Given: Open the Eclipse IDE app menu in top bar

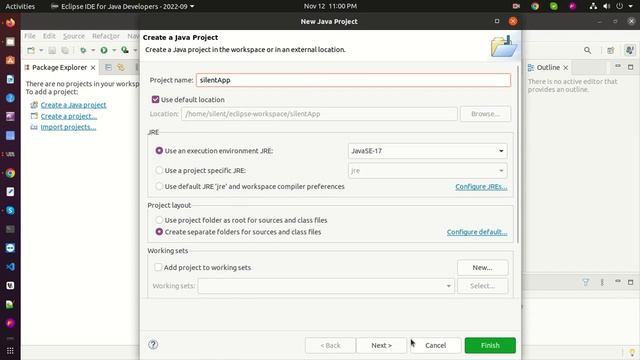Looking at the screenshot, I should coord(122,6).
